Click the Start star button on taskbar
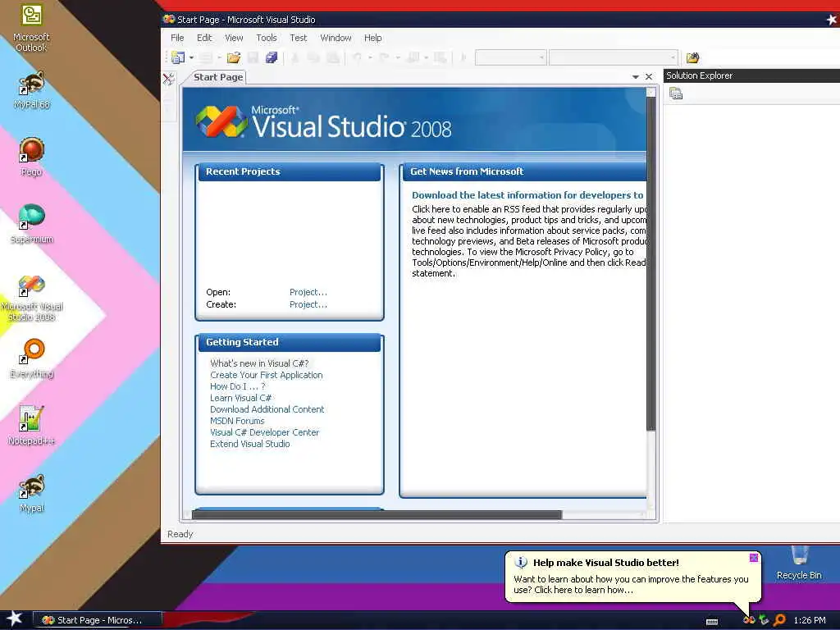840x630 pixels. (x=15, y=619)
